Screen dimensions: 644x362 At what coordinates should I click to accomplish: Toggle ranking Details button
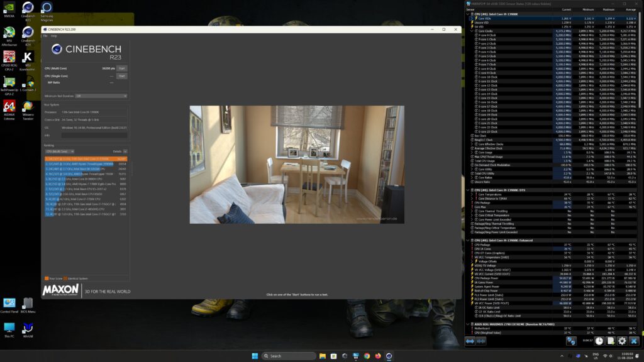point(125,151)
